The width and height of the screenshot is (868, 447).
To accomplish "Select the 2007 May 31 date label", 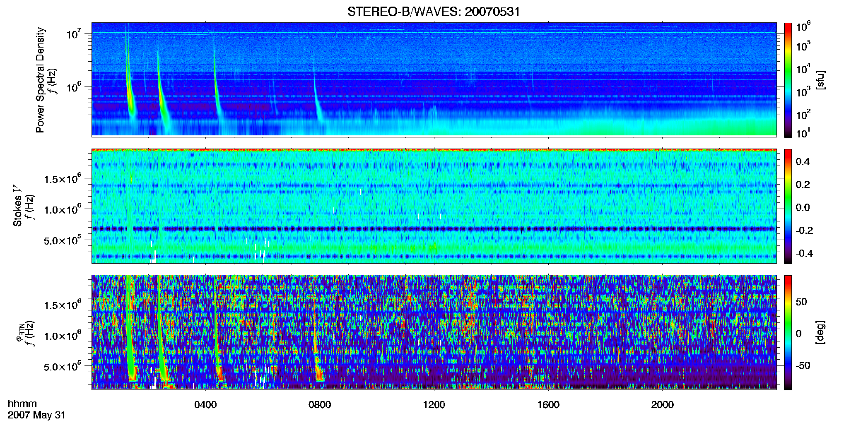I will click(x=36, y=415).
